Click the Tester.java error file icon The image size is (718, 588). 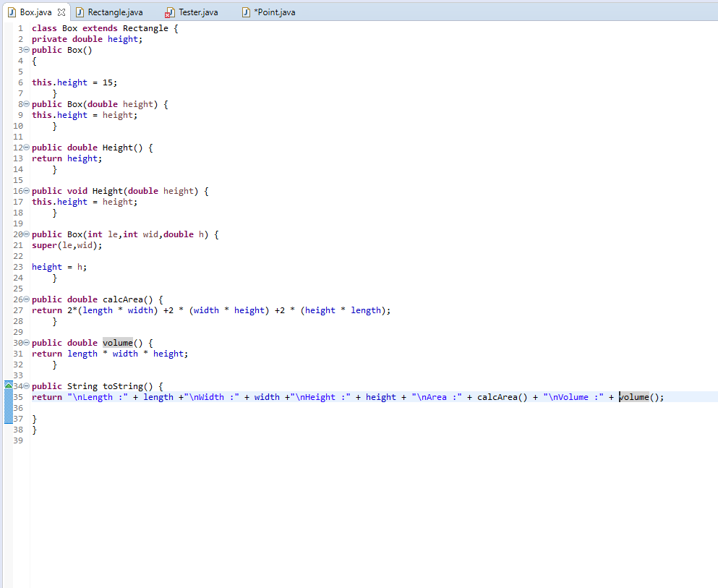pyautogui.click(x=170, y=13)
